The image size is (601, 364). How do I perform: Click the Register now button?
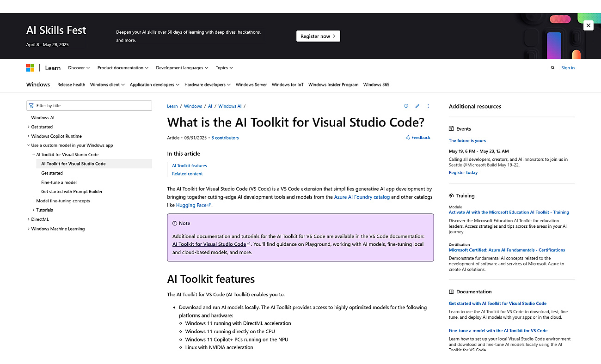click(x=318, y=36)
